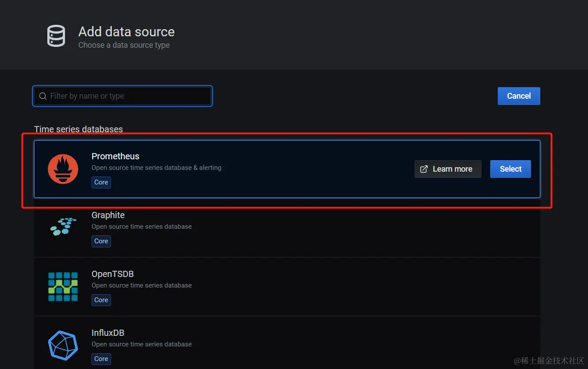The image size is (588, 369).
Task: Cancel adding a data source
Action: pos(519,96)
